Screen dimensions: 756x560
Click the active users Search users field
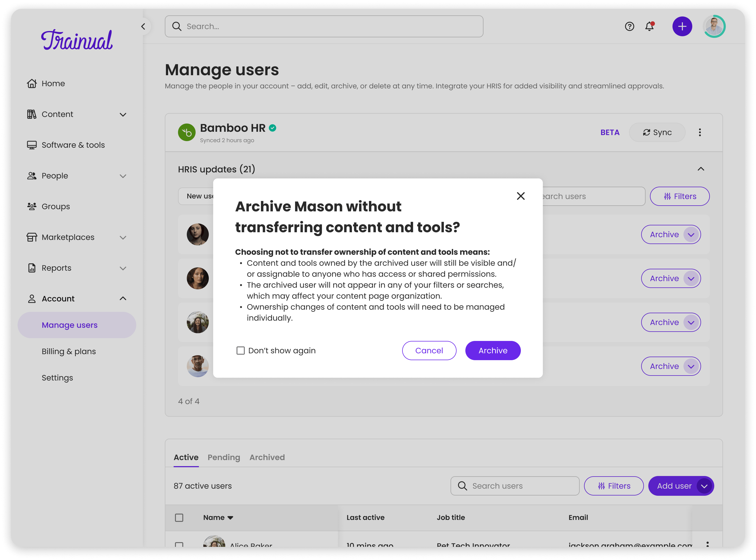[x=515, y=485]
